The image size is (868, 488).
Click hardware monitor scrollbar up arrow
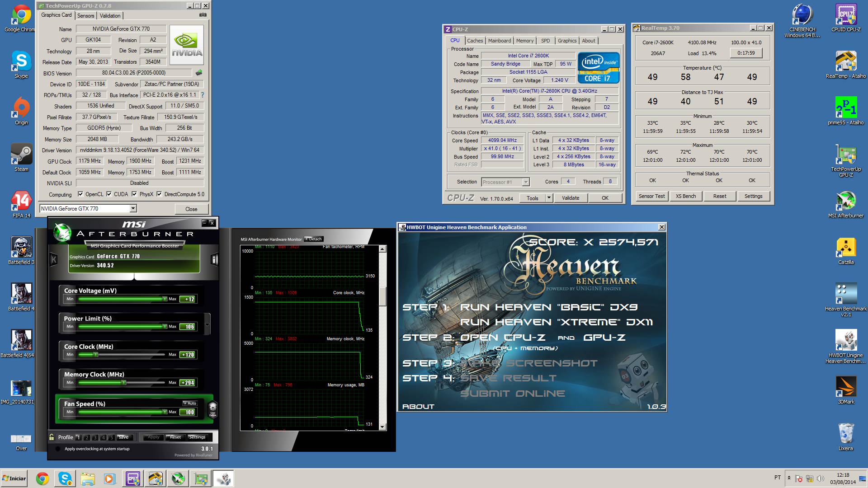pos(382,249)
